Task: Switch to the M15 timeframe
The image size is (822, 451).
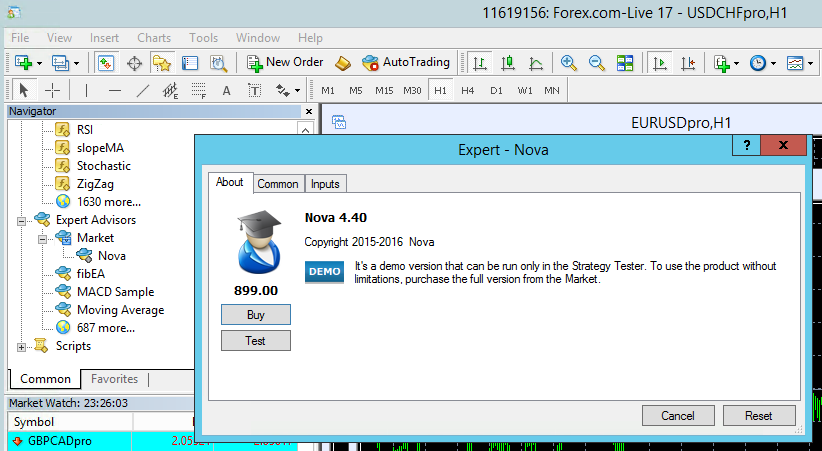Action: point(384,90)
